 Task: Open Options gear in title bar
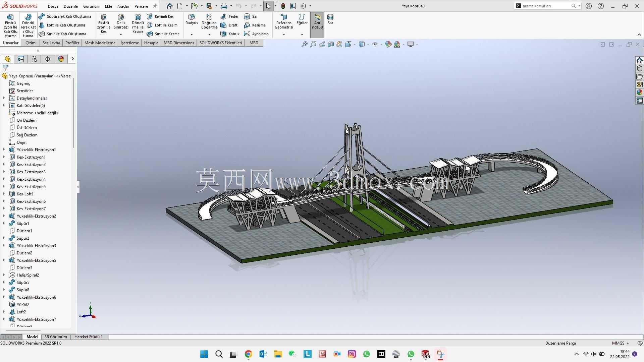[303, 6]
